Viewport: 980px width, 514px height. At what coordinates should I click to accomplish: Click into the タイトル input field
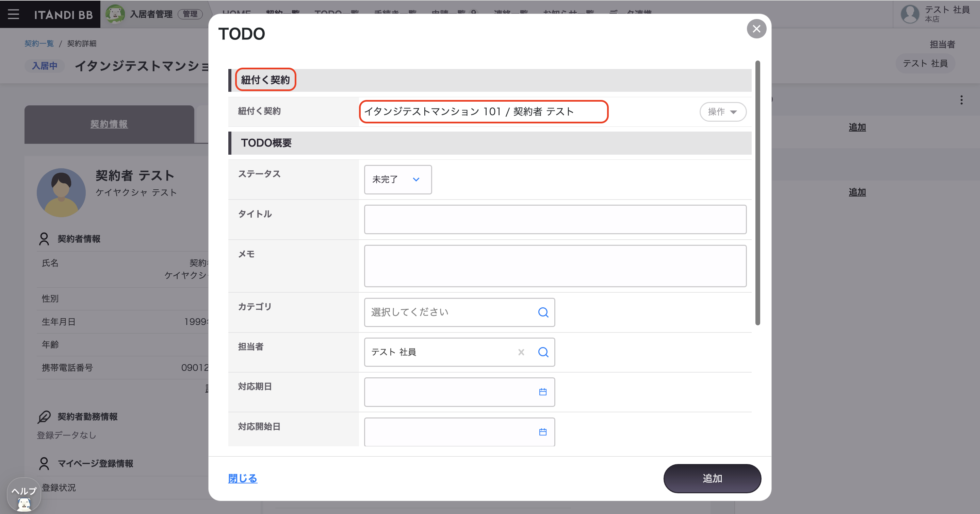[555, 219]
